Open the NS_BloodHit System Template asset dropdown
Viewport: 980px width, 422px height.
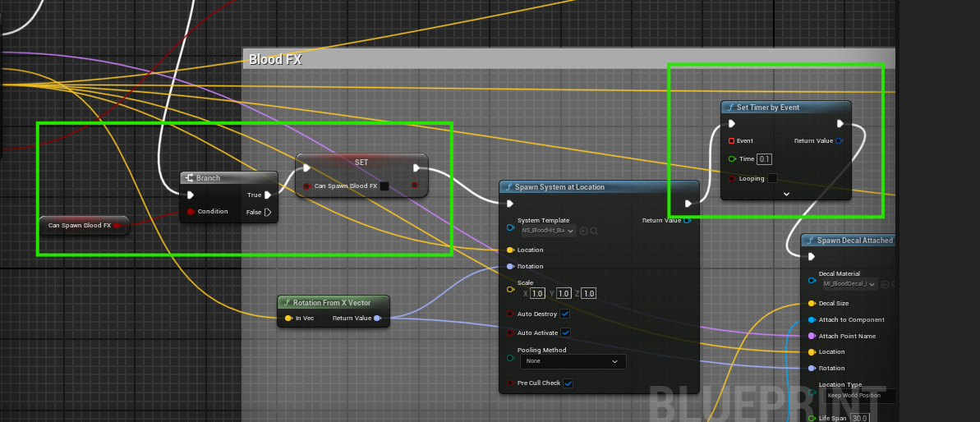(547, 231)
